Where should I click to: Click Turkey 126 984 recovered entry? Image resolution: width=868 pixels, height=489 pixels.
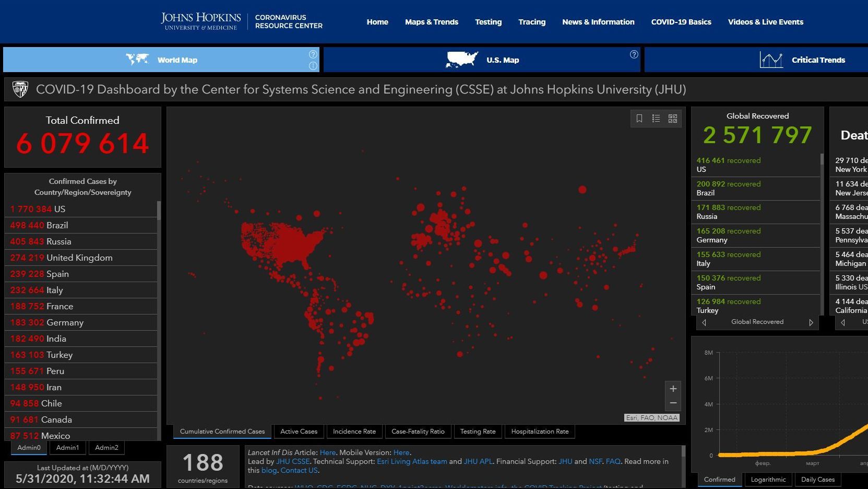756,306
